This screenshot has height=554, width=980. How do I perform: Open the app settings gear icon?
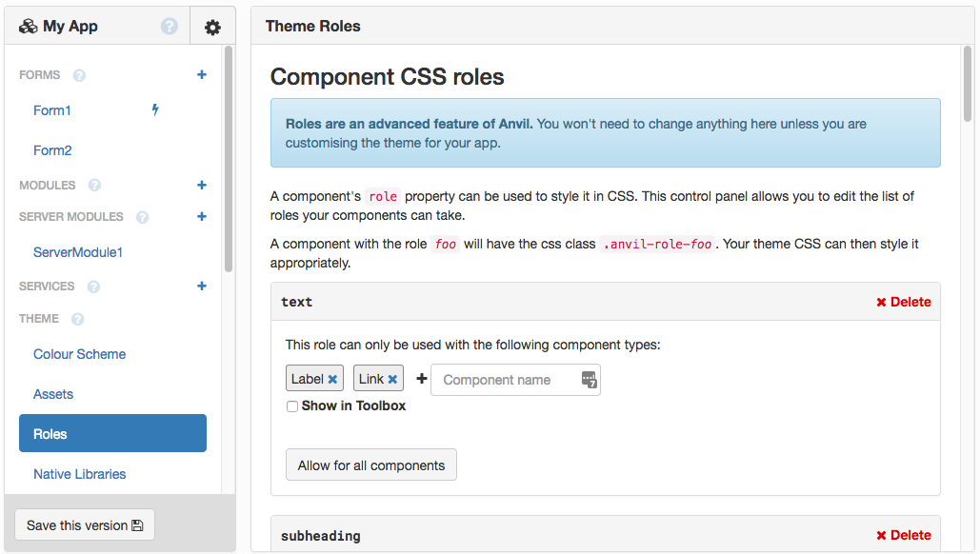213,26
